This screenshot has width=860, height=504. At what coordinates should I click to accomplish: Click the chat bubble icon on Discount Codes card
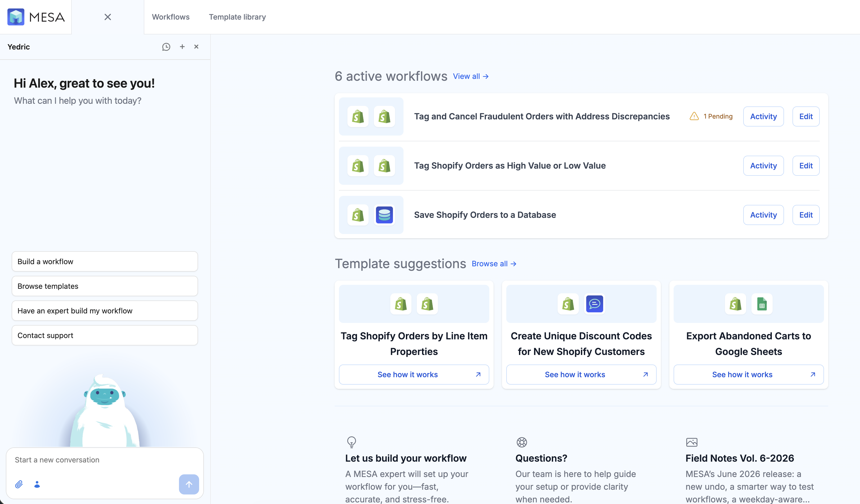click(x=594, y=304)
